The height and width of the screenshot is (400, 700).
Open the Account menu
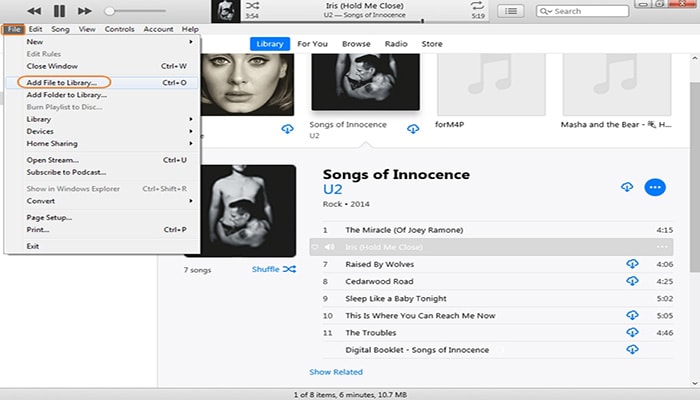(158, 29)
